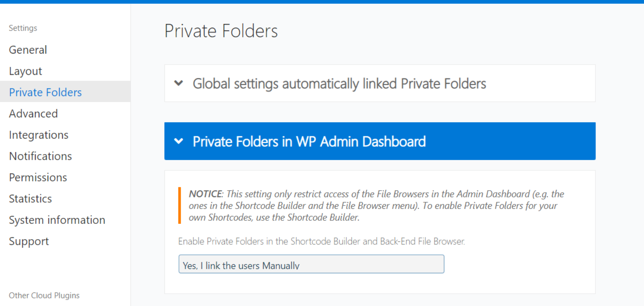The height and width of the screenshot is (306, 644).
Task: Go to the Support section
Action: pos(29,241)
